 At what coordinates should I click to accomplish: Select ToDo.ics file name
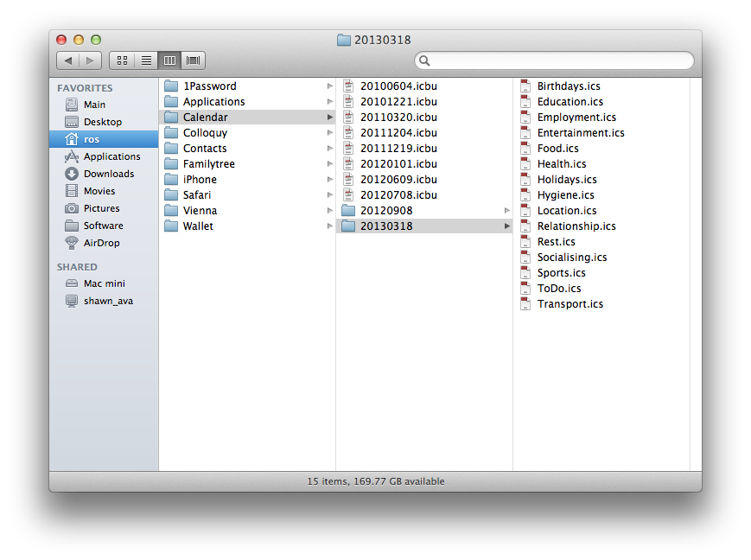559,289
